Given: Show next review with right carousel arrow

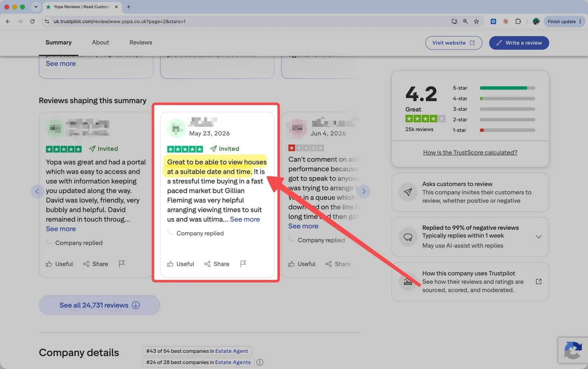Looking at the screenshot, I should point(364,191).
